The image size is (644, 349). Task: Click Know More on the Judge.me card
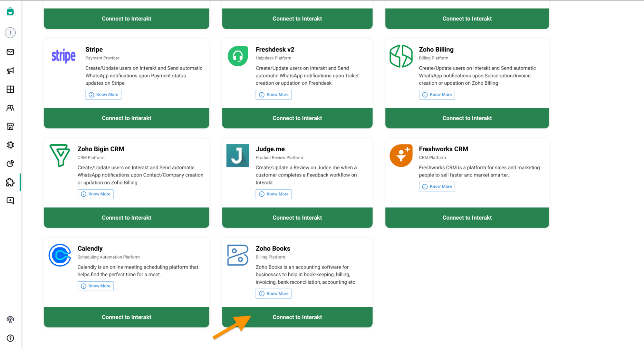(273, 194)
